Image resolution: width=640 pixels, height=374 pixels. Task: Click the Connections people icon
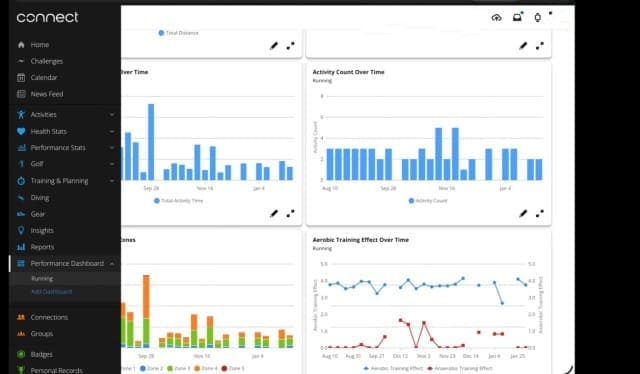(21, 317)
